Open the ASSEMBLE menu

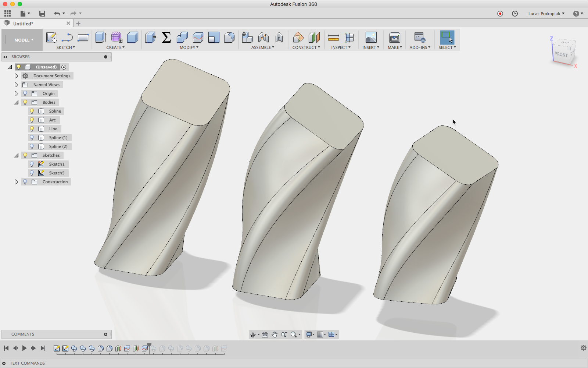pos(262,47)
